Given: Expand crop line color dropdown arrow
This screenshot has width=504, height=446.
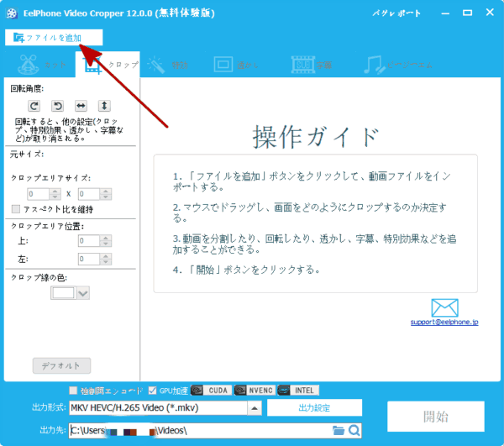Looking at the screenshot, I should tap(83, 293).
